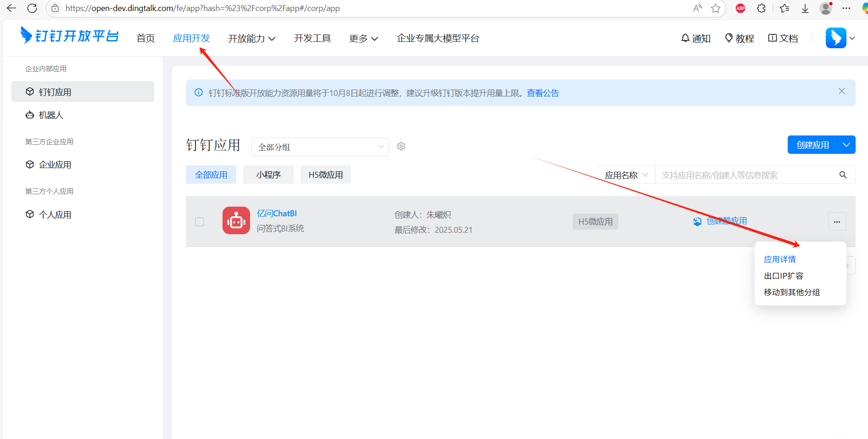Tick the checkbox for 亿问ChatBI

click(x=200, y=222)
